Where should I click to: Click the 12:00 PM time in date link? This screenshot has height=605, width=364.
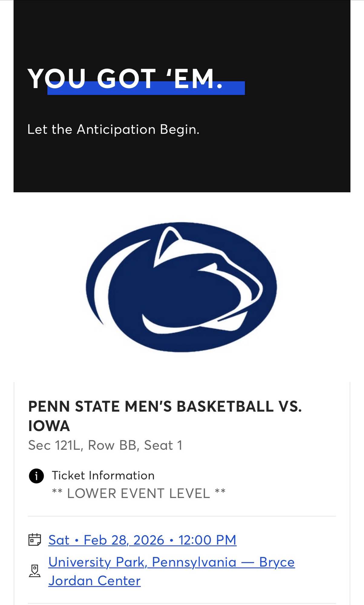(x=207, y=540)
